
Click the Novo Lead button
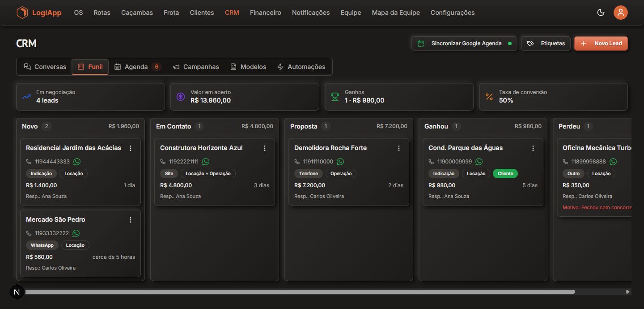click(x=601, y=43)
